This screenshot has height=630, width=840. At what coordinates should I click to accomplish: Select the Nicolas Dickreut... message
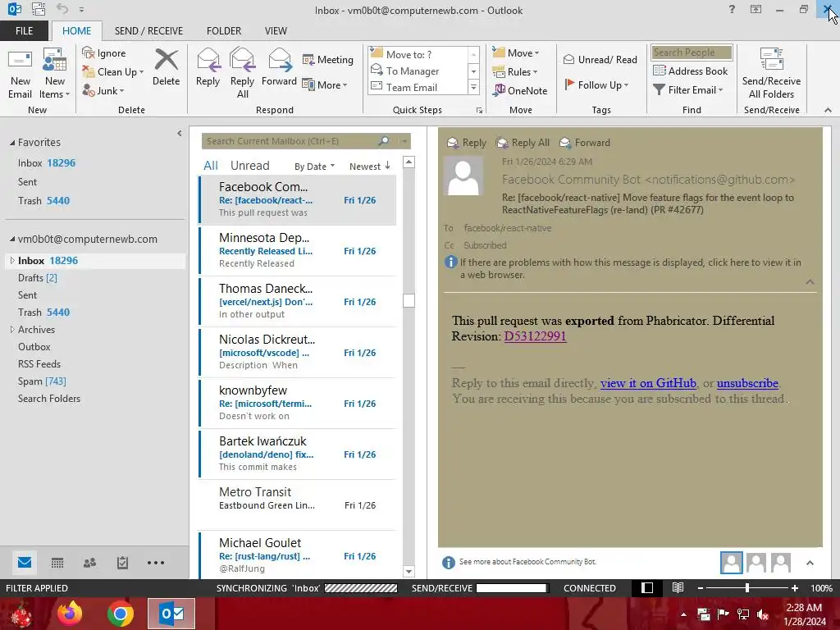tap(297, 352)
